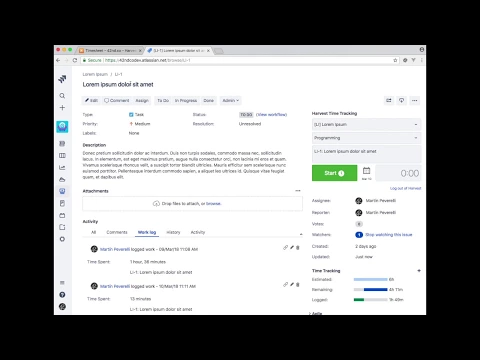Switch to the History activity tab

[173, 232]
